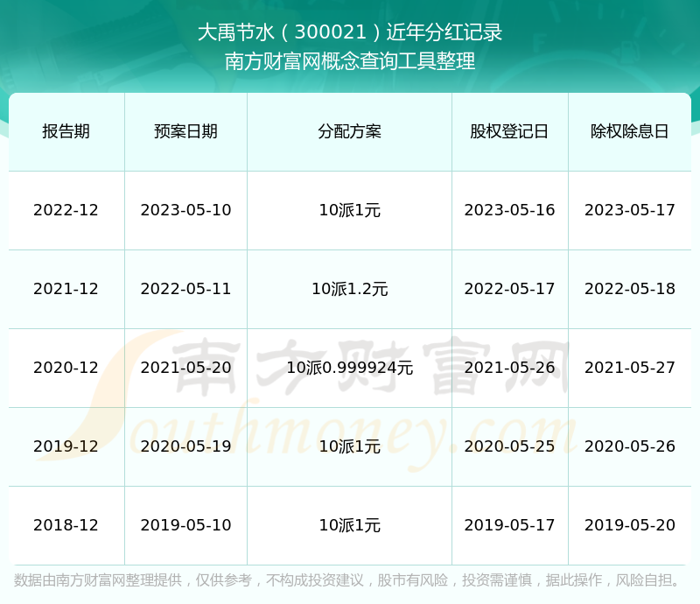Select the 10派1.2元 distribution cell
Screen dimensions: 700x604
click(x=349, y=289)
